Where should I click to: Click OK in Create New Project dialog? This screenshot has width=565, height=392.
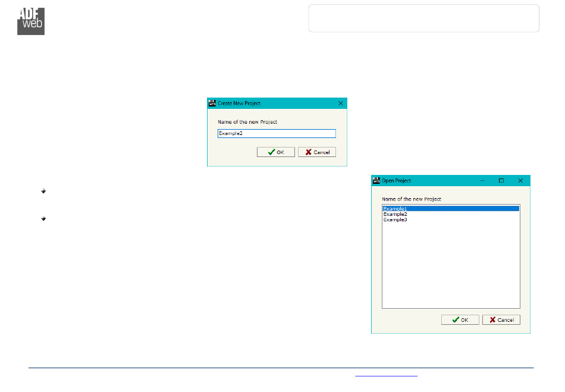[275, 152]
